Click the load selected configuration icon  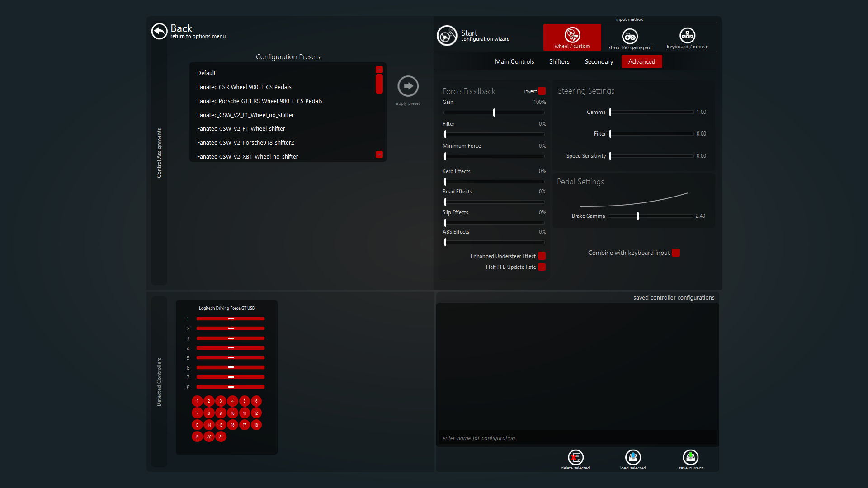click(633, 457)
